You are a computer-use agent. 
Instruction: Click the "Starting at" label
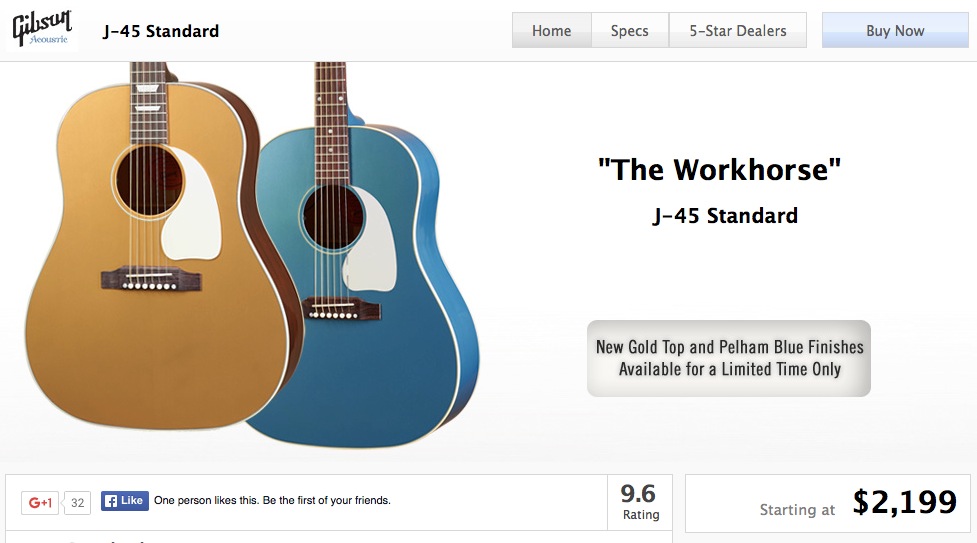(x=797, y=510)
